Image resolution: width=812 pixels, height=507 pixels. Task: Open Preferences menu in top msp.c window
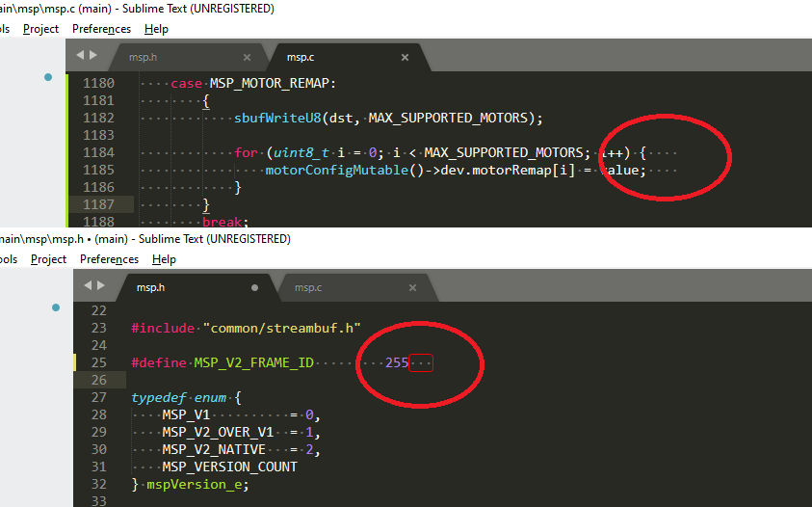(101, 29)
